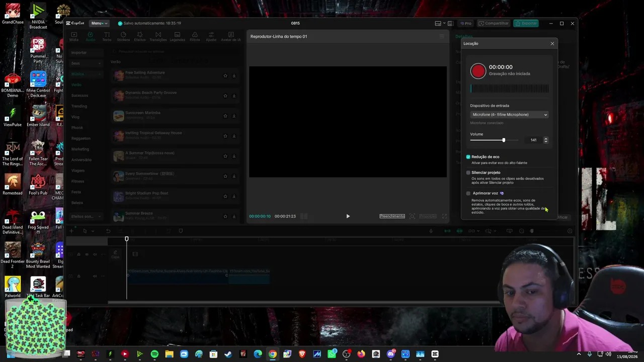Open the player panel menu icon
Image resolution: width=644 pixels, height=362 pixels.
pos(442,36)
